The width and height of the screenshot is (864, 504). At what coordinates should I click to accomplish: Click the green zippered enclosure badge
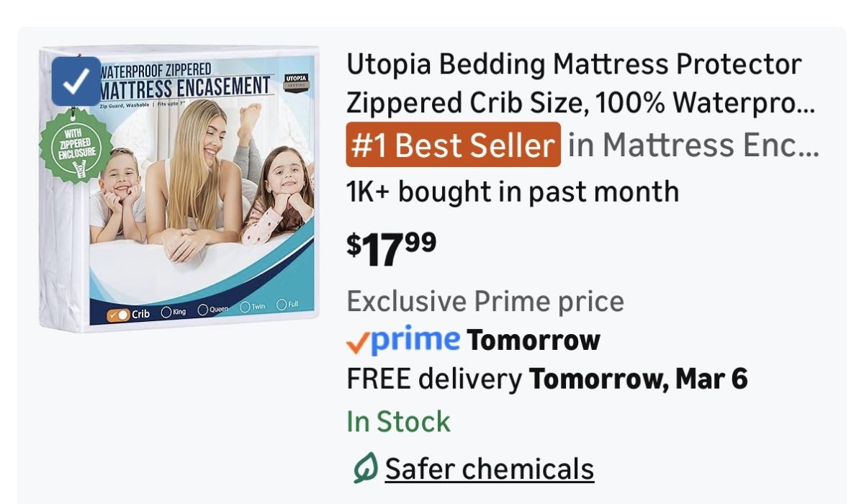pyautogui.click(x=75, y=147)
